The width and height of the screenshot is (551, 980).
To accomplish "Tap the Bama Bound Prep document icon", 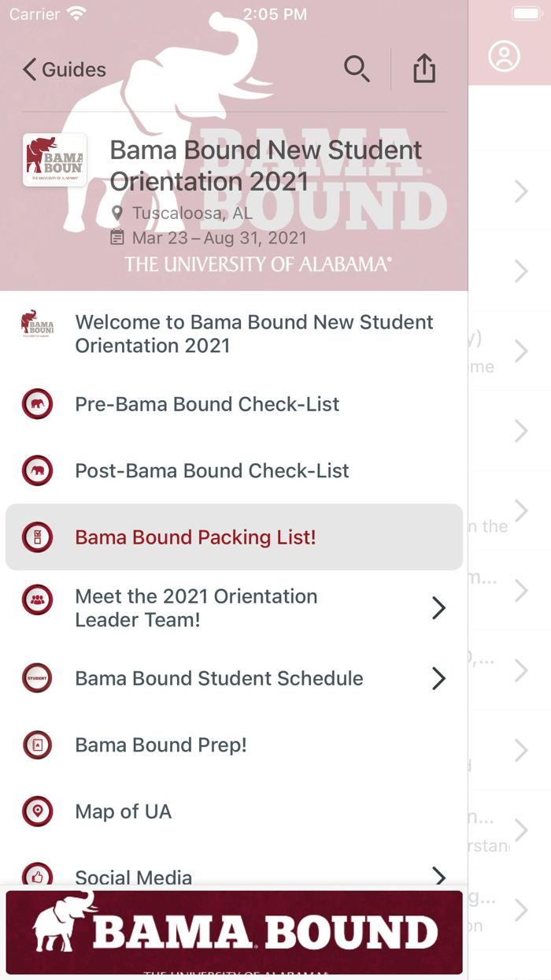I will [37, 744].
